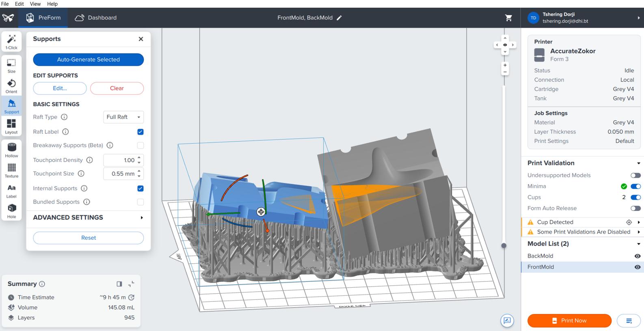
Task: Rename the job with the pencil icon
Action: [x=339, y=18]
